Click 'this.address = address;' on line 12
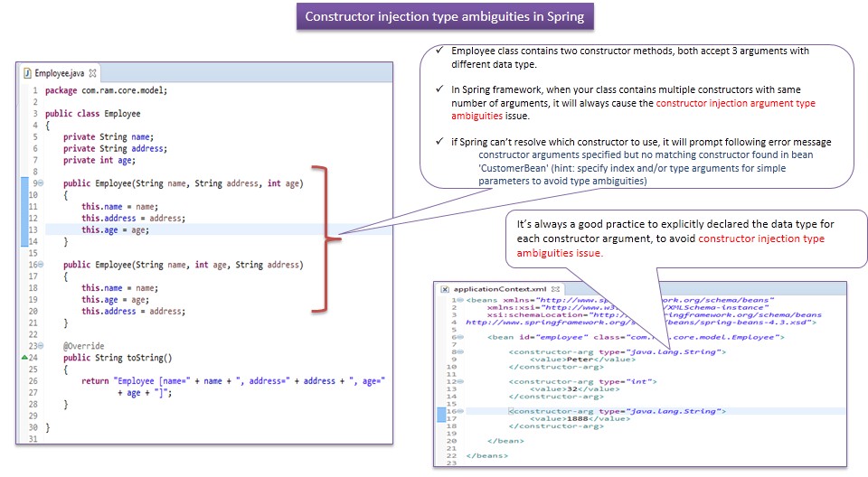The width and height of the screenshot is (868, 477). tap(134, 218)
